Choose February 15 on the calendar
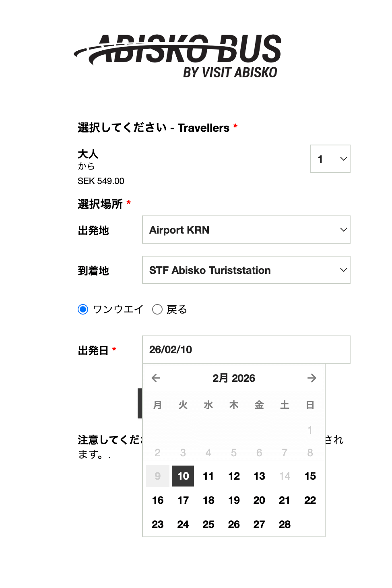The image size is (392, 588). pos(310,476)
